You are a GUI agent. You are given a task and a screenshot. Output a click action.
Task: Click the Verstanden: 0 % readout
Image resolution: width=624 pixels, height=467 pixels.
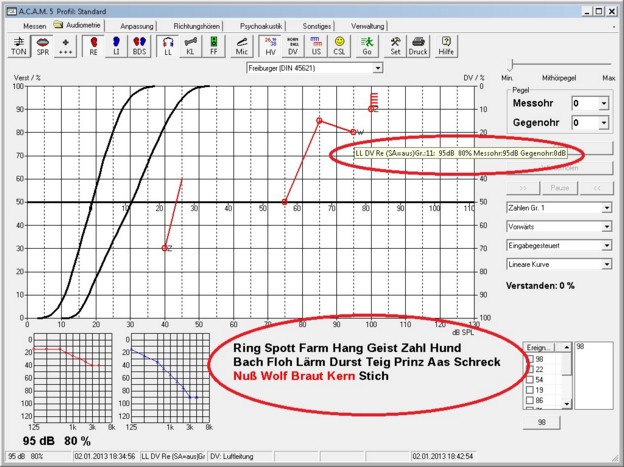tap(540, 285)
